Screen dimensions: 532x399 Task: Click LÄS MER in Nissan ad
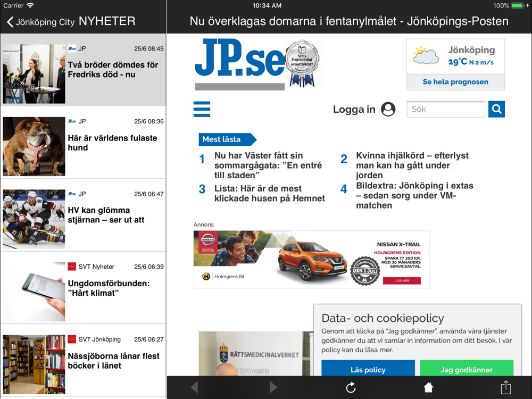402,280
